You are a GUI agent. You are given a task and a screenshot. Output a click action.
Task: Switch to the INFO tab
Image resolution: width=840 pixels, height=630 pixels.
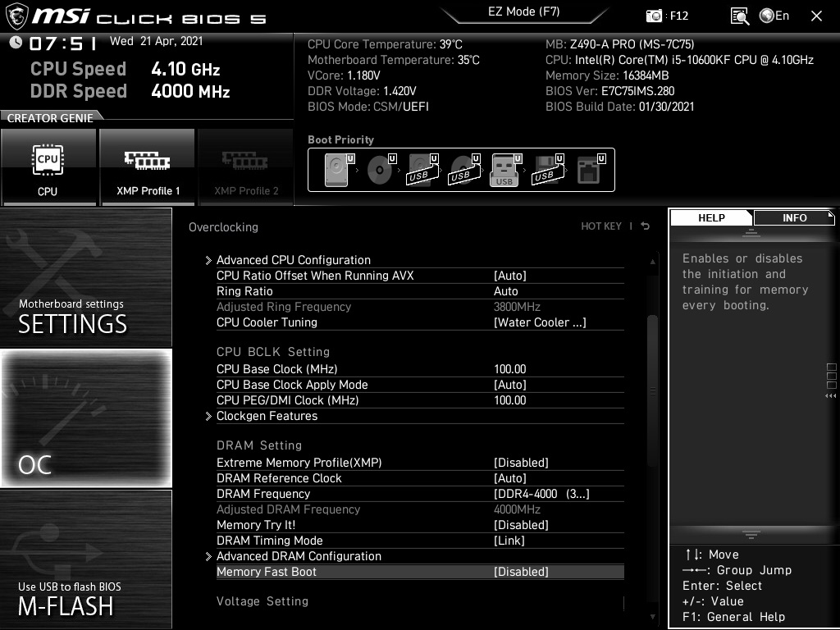click(x=794, y=217)
